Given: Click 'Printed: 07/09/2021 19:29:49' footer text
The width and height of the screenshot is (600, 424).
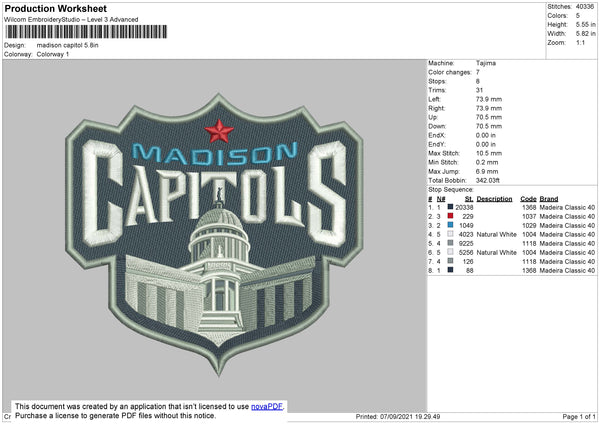Looking at the screenshot, I should click(398, 416).
